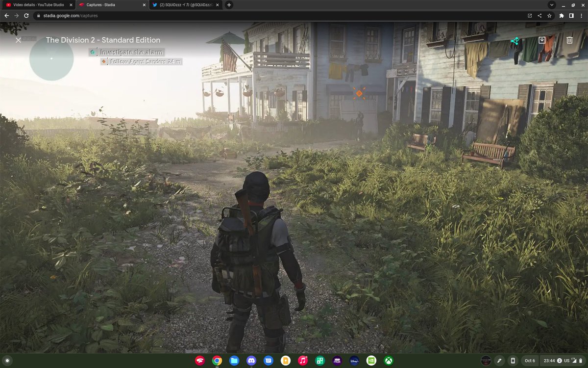Close the SQUiDzzz Twitter tab
The image size is (588, 368).
(x=217, y=5)
